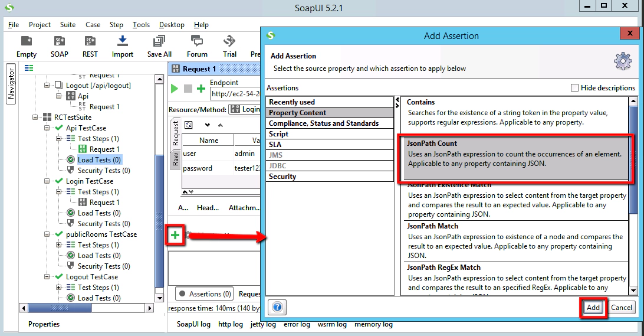Viewport: 644px width, 336px height.
Task: Select the Recently used assertion category
Action: click(x=330, y=102)
